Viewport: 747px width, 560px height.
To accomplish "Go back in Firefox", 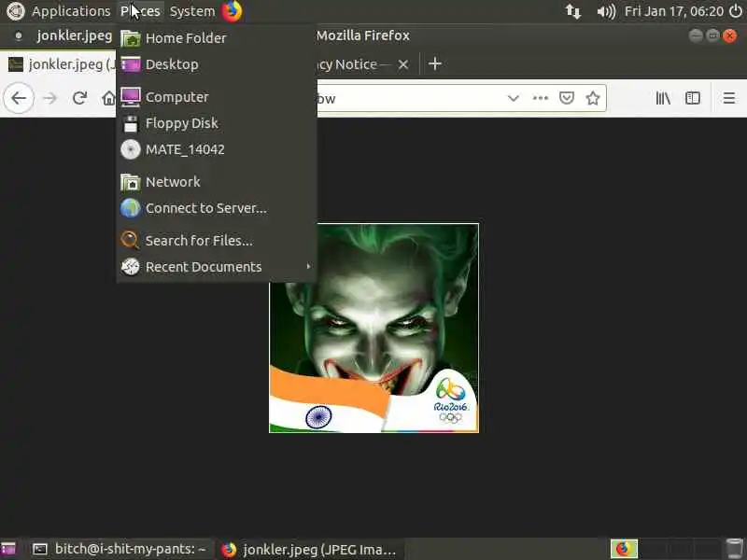I will (19, 98).
